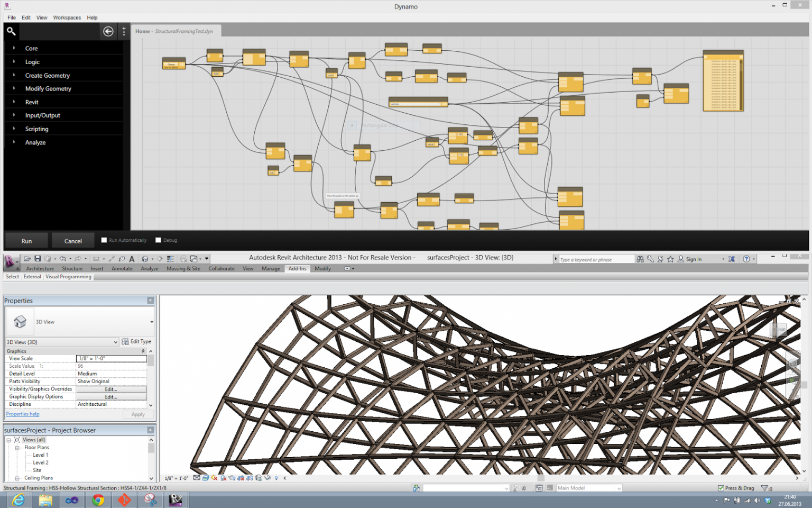
Task: Click the Revit icon in the taskbar
Action: (176, 500)
